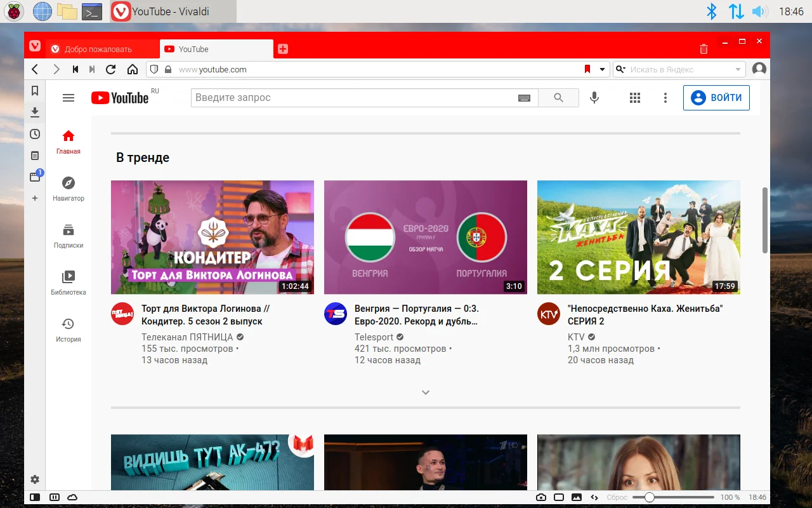
Task: Toggle tab bar break mode icon
Action: (55, 497)
